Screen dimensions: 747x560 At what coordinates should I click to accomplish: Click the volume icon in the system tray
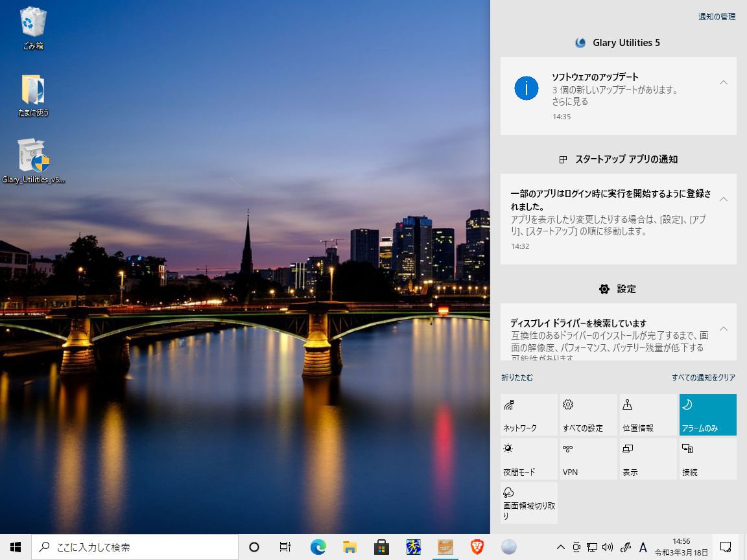607,547
